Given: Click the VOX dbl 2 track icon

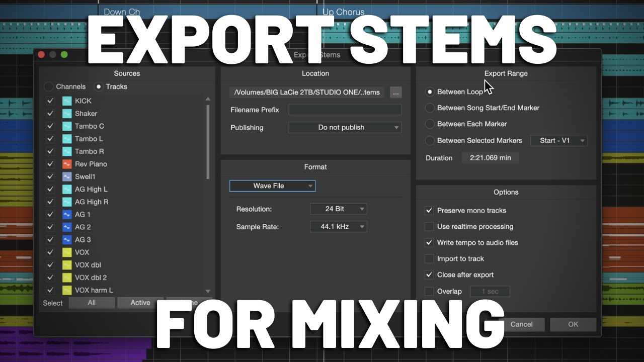Looking at the screenshot, I should 67,278.
